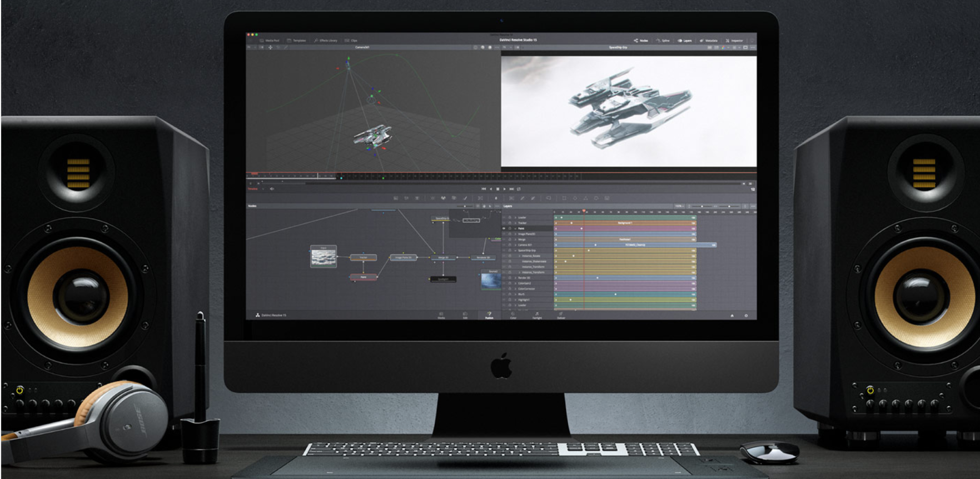Switch to the Fairlight page tab
Viewport: 980px width, 479px height.
(537, 316)
